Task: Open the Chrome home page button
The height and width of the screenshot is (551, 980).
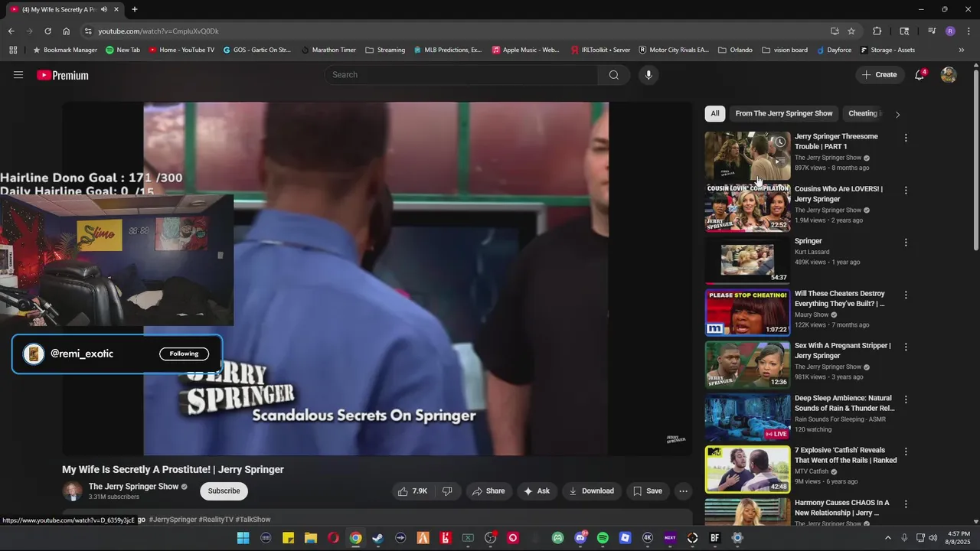Action: pyautogui.click(x=67, y=31)
